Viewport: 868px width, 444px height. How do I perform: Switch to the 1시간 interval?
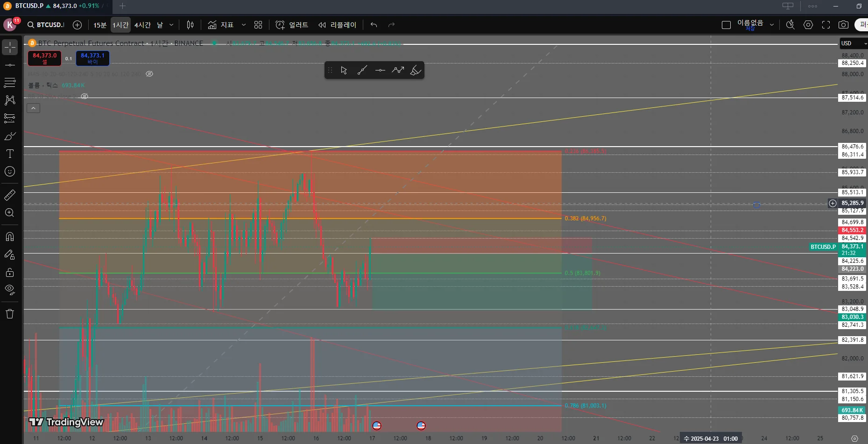pyautogui.click(x=120, y=25)
